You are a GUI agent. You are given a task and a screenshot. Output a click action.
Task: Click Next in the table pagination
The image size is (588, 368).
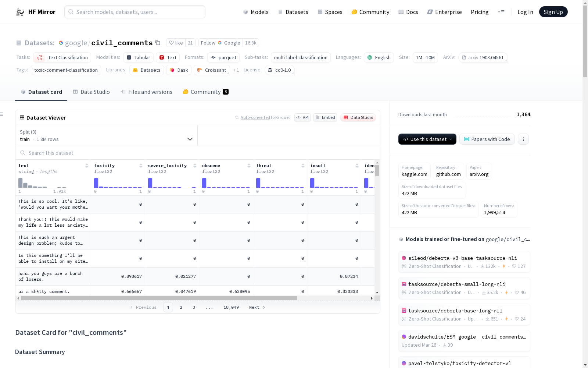coord(257,307)
